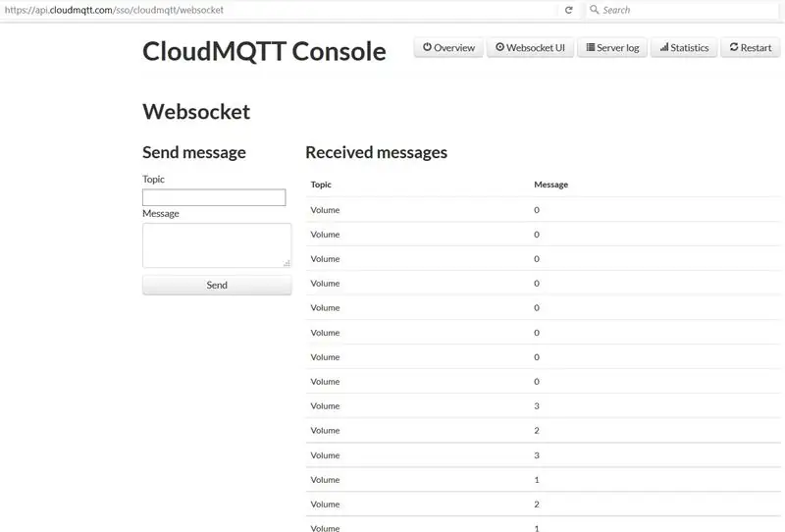Click the power icon on Overview
This screenshot has width=785, height=532.
pyautogui.click(x=427, y=47)
